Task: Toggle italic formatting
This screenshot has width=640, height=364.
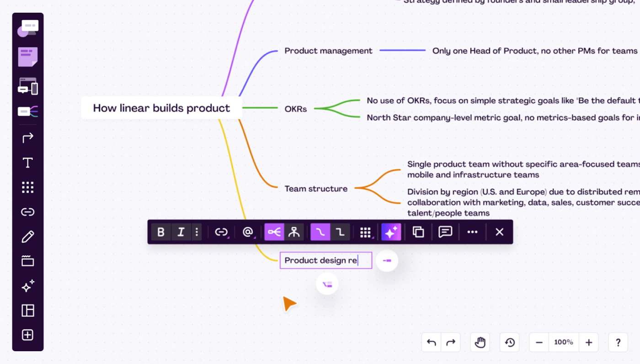Action: pyautogui.click(x=181, y=232)
